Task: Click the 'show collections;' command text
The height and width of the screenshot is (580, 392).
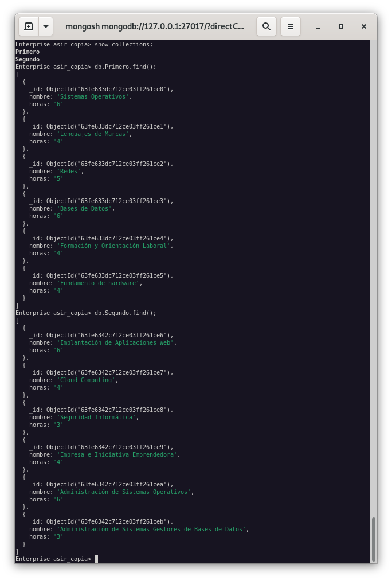Action: click(123, 45)
